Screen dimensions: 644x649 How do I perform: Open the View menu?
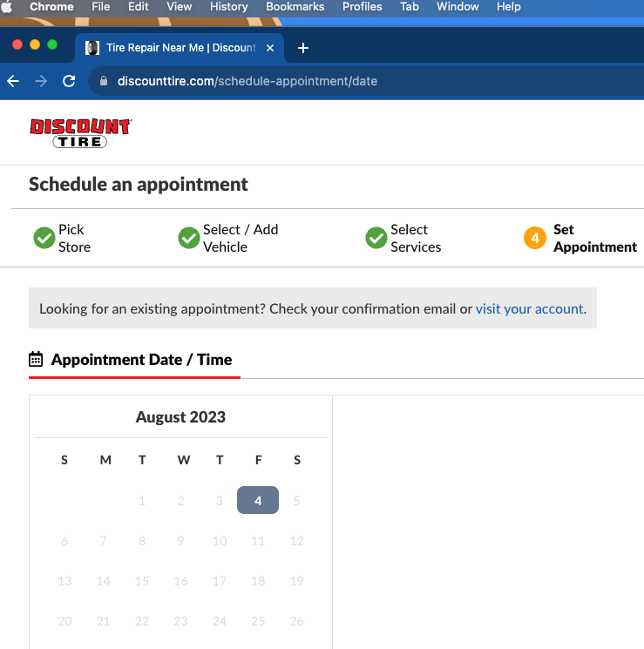[179, 7]
